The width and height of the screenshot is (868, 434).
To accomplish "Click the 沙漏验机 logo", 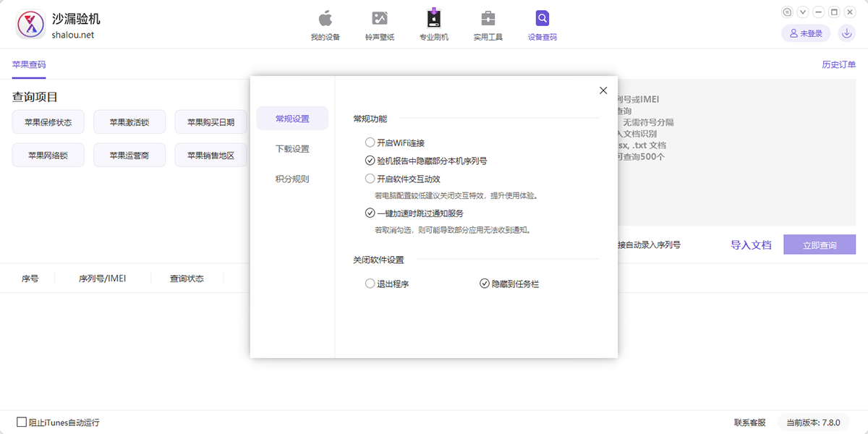I will pyautogui.click(x=30, y=25).
